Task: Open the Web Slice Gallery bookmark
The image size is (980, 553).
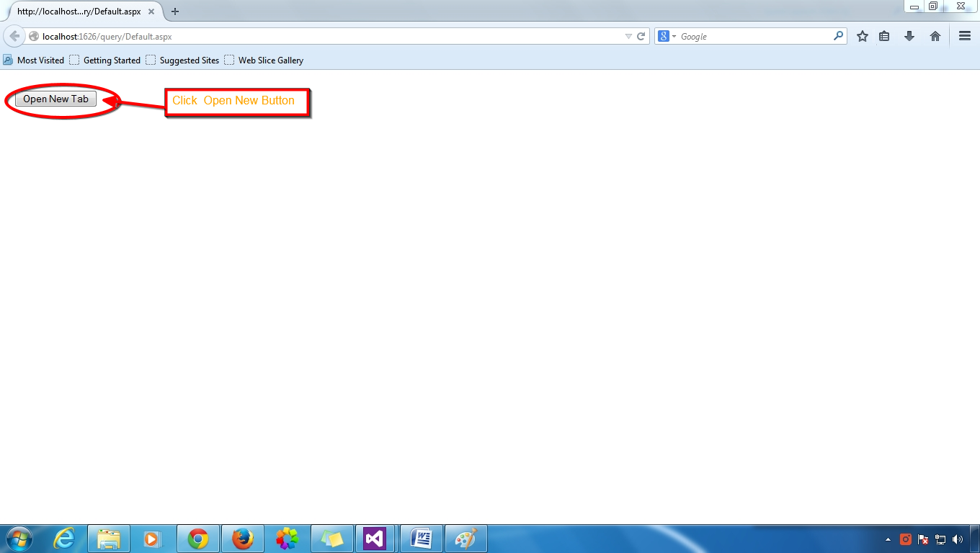Action: [264, 60]
